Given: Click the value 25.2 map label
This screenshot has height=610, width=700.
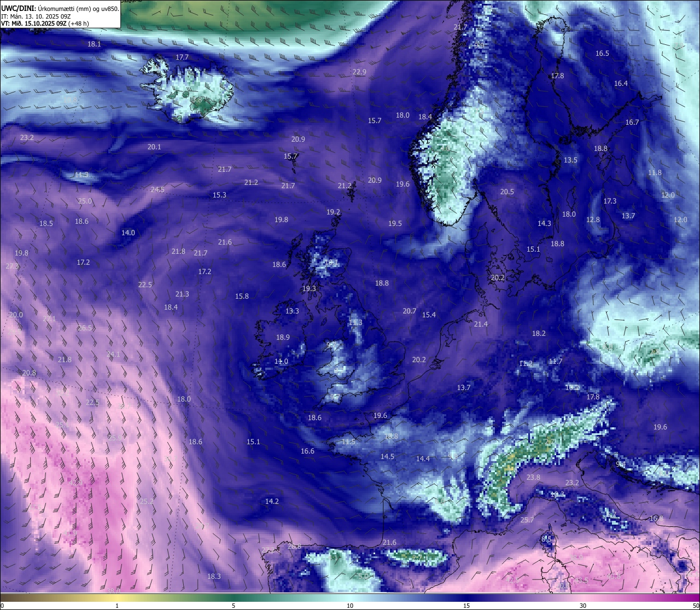Looking at the screenshot, I should tap(147, 501).
